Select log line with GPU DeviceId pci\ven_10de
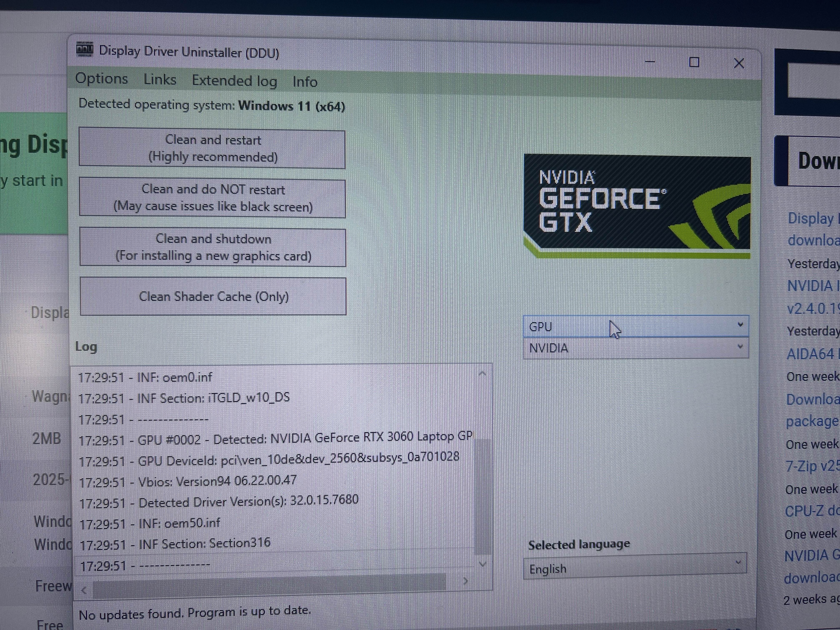The height and width of the screenshot is (630, 840). (269, 459)
